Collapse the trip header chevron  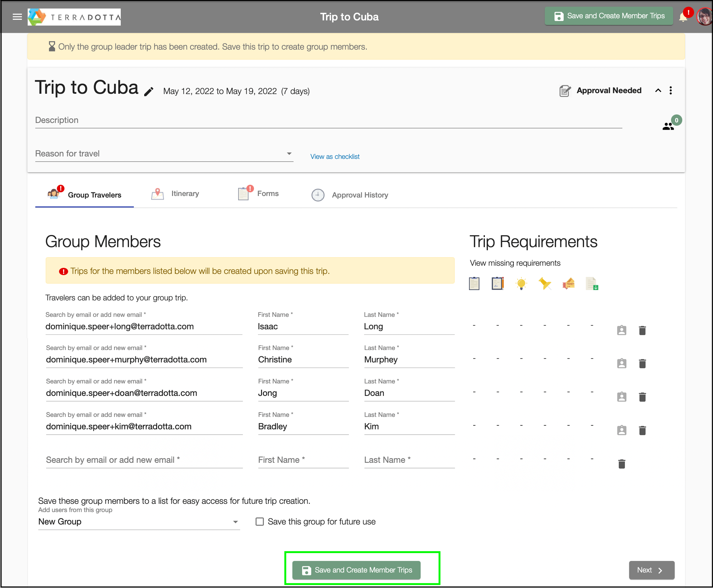point(658,90)
